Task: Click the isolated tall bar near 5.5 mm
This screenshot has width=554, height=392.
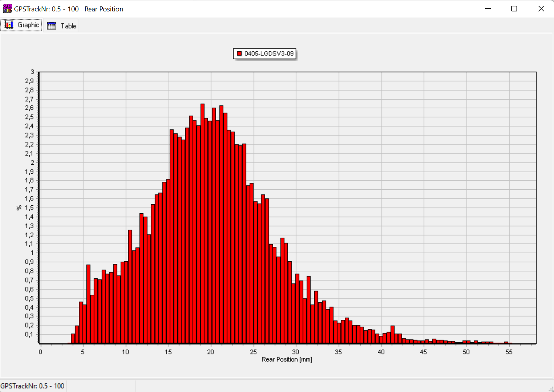Action: [x=88, y=304]
